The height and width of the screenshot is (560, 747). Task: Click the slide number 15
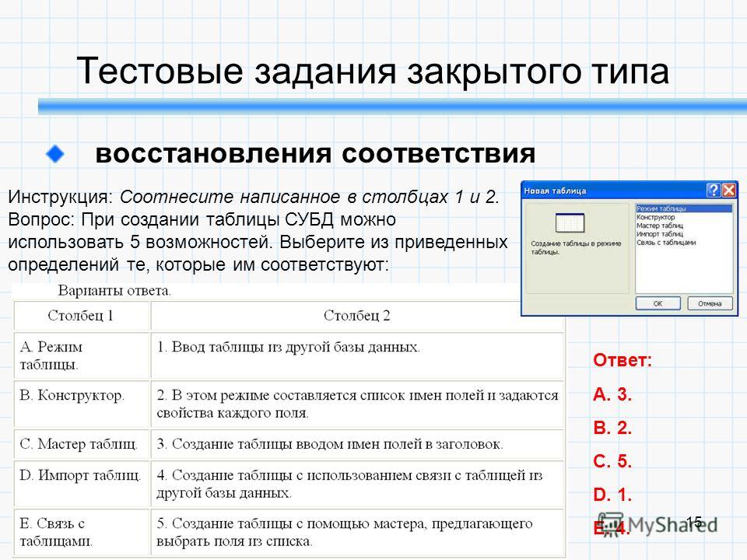694,522
